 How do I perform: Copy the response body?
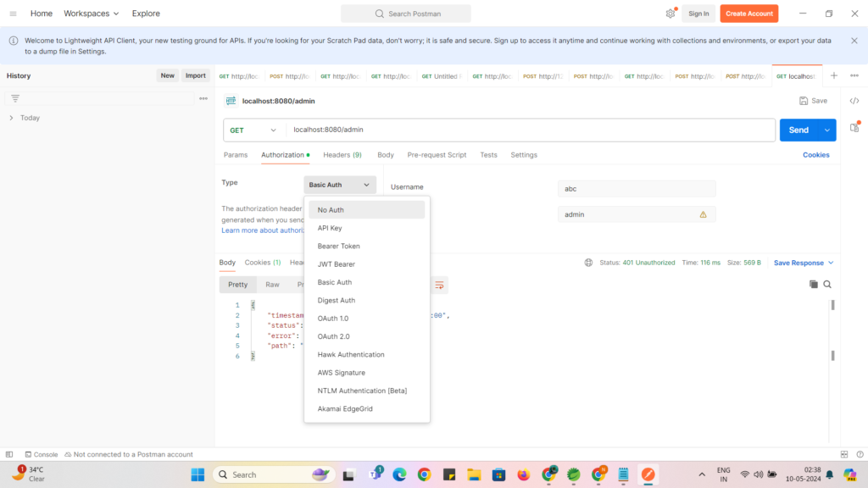[813, 285]
